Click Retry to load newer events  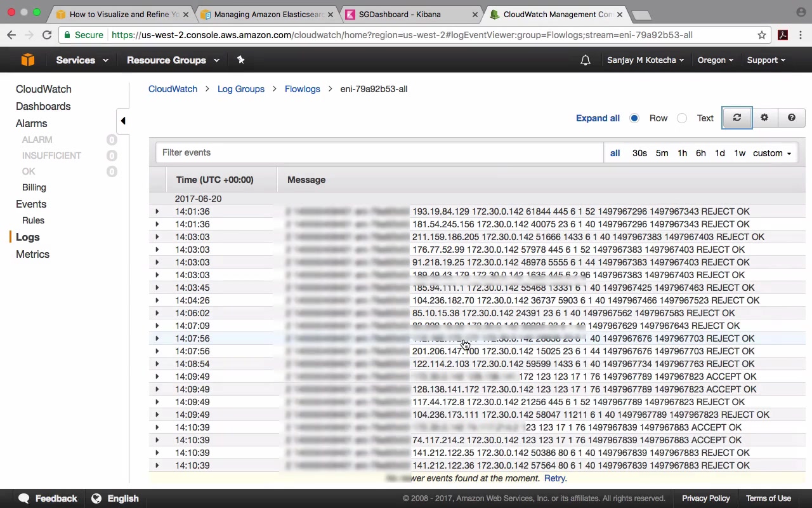[555, 478]
